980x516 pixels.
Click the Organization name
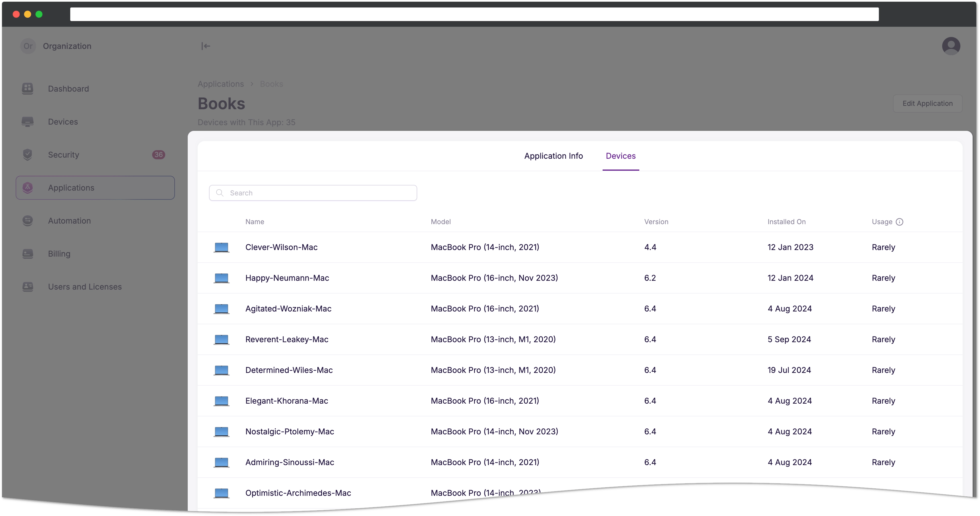pyautogui.click(x=67, y=46)
